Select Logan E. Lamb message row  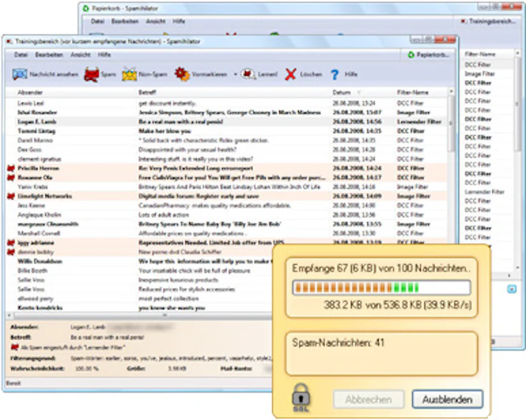tap(227, 121)
